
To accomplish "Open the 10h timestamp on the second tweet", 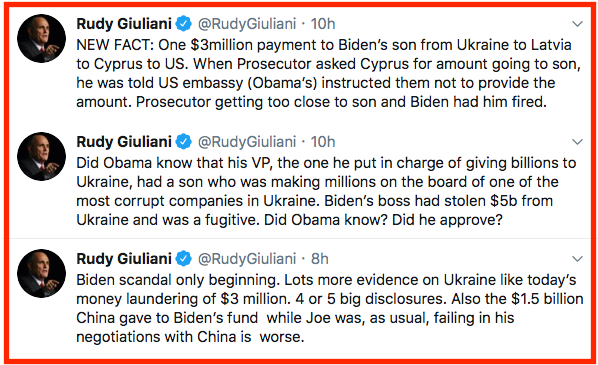I will pos(323,142).
